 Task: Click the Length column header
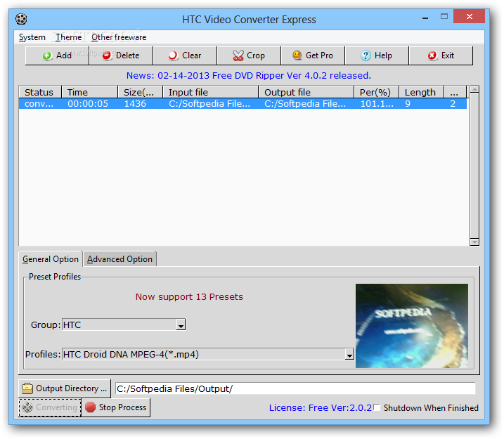[x=422, y=92]
